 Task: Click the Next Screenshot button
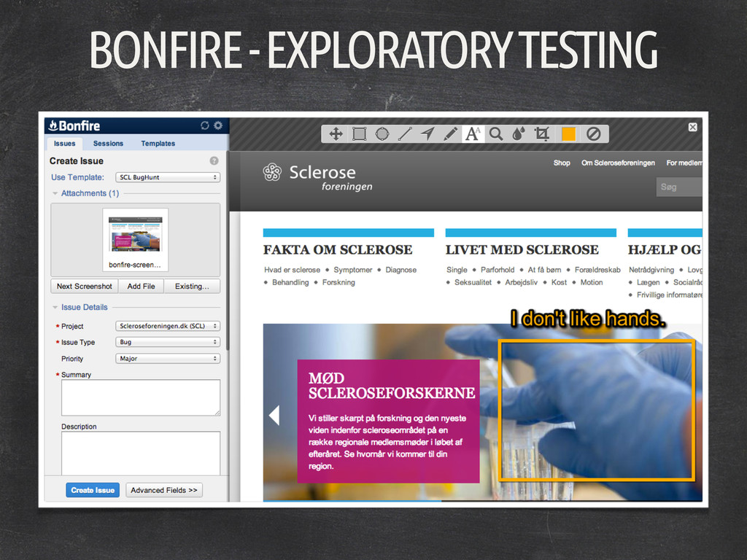coord(85,287)
